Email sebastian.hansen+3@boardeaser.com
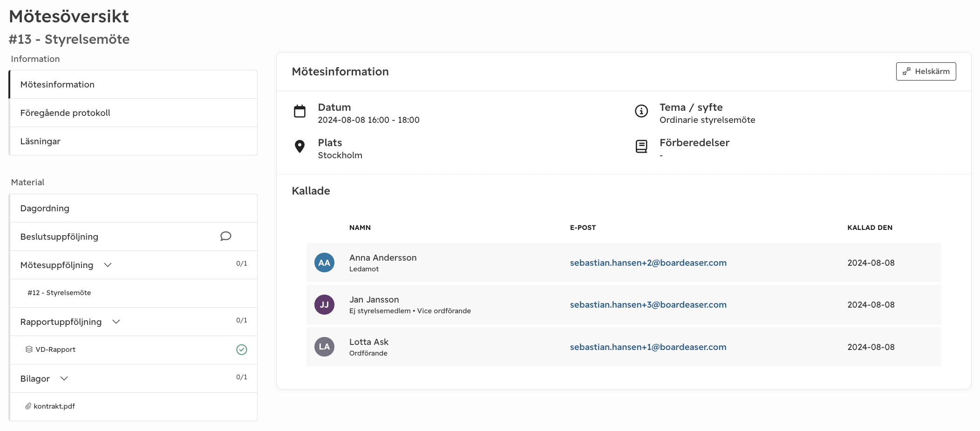Screen dimensions: 980x431 (x=648, y=304)
